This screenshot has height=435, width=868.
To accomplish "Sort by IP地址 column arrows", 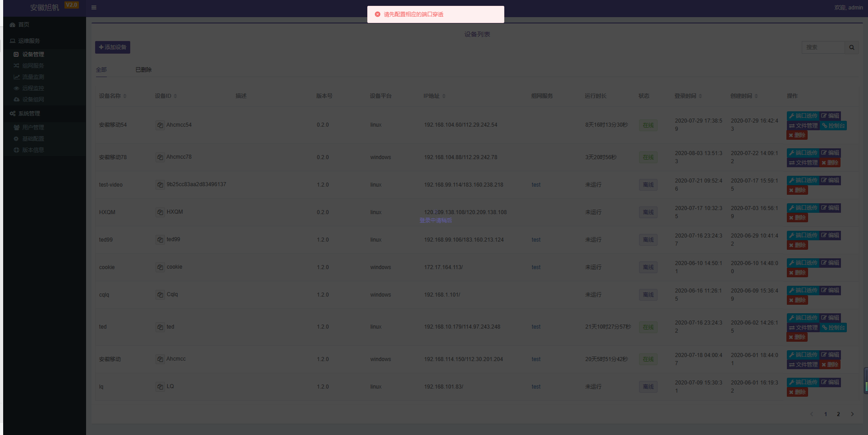I will point(444,96).
